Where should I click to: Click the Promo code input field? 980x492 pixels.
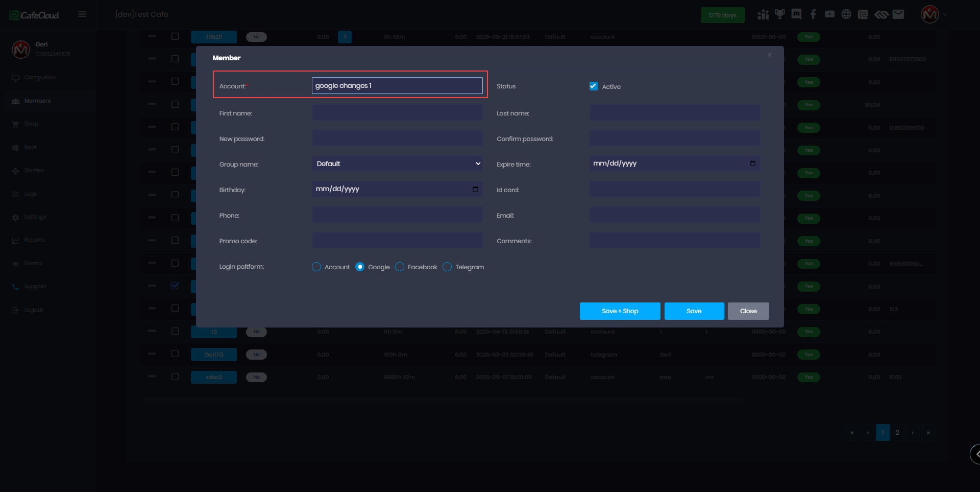[x=397, y=241]
